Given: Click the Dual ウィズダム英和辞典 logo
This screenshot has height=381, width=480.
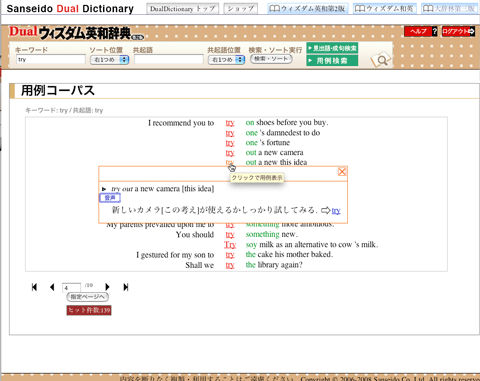Looking at the screenshot, I should [x=76, y=33].
